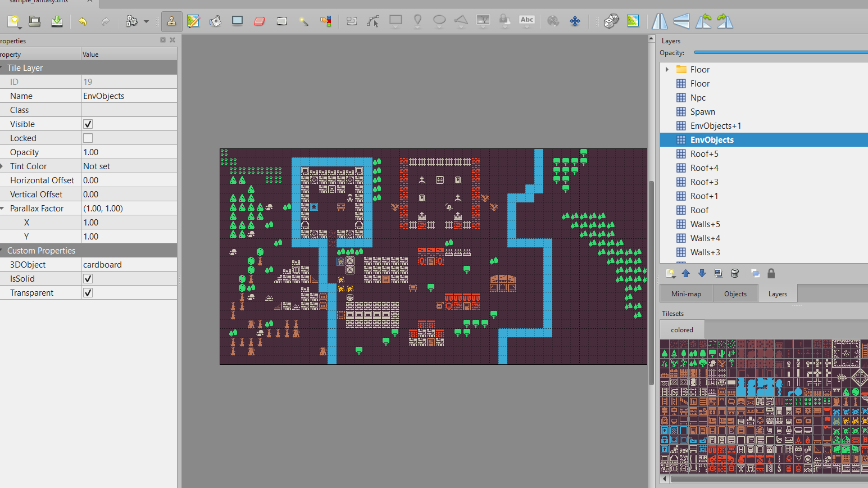The height and width of the screenshot is (488, 868).
Task: Toggle the Random Mode dice
Action: [x=611, y=21]
